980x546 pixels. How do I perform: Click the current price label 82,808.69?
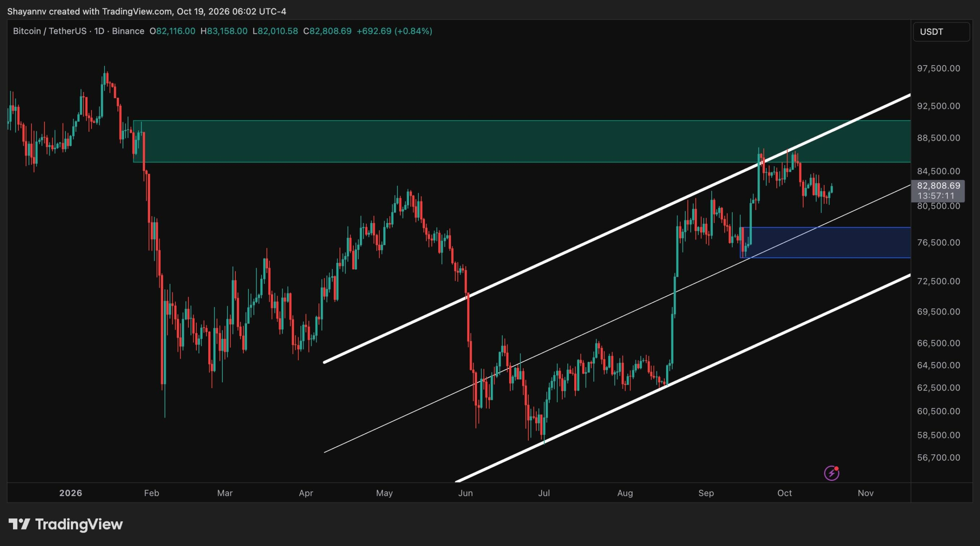(938, 186)
